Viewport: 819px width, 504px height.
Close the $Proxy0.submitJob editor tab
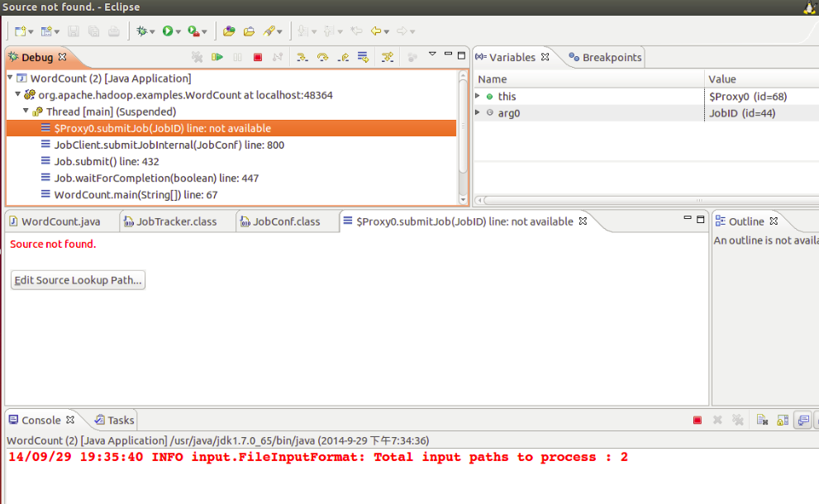coord(583,221)
